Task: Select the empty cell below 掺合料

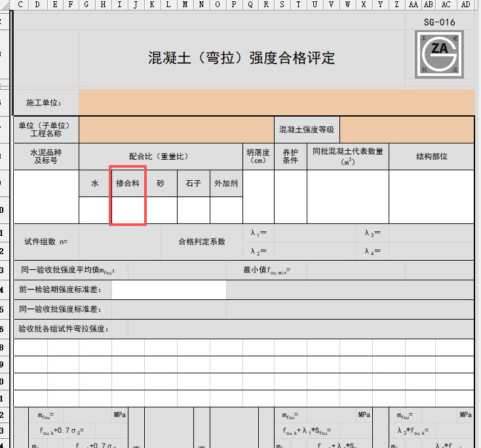Action: tap(128, 210)
